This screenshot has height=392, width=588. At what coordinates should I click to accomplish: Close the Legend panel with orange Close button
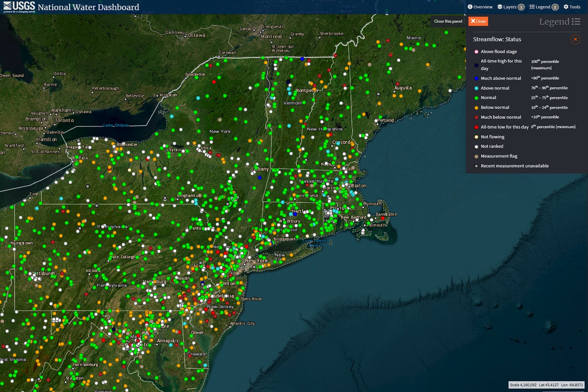pyautogui.click(x=478, y=21)
